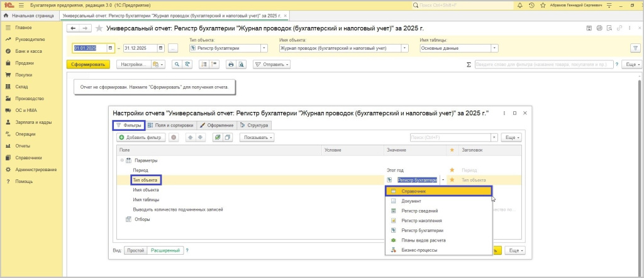
Task: Expand the Имя таблицы dropdown
Action: coord(494,48)
